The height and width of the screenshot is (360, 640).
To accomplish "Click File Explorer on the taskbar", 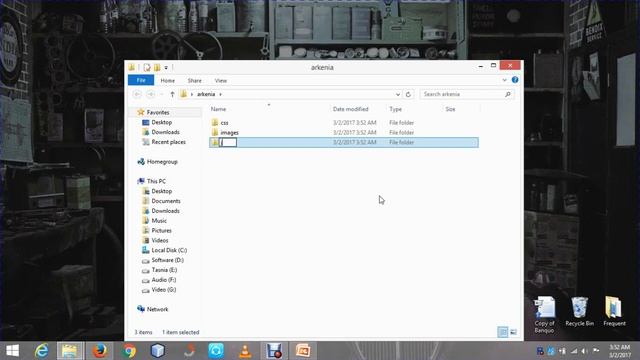I will pos(70,351).
